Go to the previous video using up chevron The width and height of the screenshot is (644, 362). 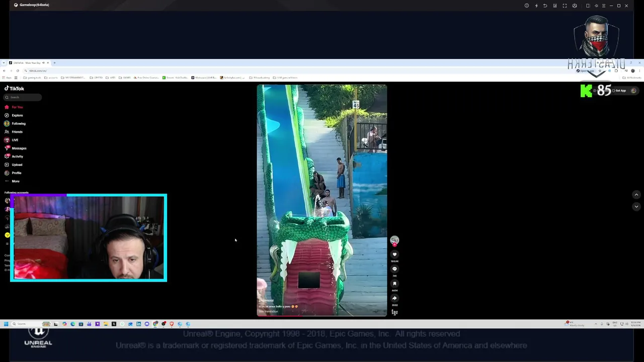tap(636, 195)
